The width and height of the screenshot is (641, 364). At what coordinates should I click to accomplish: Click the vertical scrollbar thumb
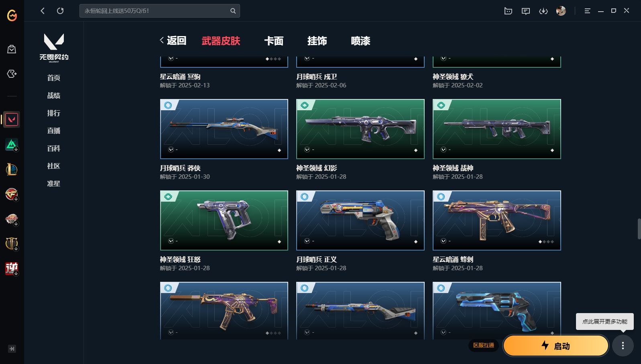pos(639,229)
